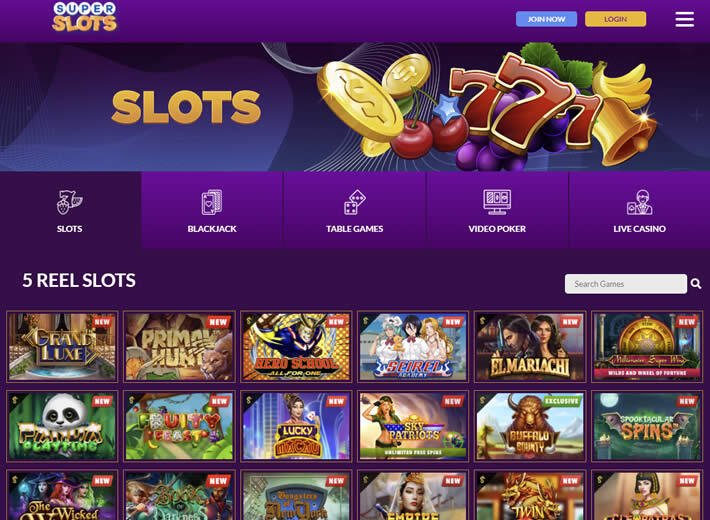Click the Login button

(x=615, y=19)
